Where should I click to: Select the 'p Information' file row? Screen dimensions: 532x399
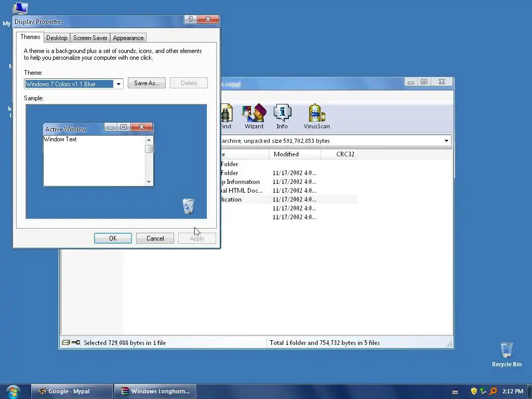289,182
